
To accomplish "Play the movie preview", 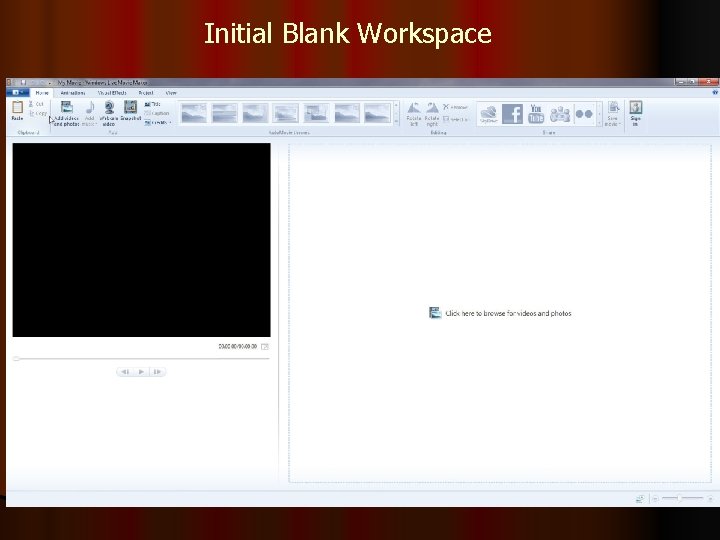I will tap(141, 372).
